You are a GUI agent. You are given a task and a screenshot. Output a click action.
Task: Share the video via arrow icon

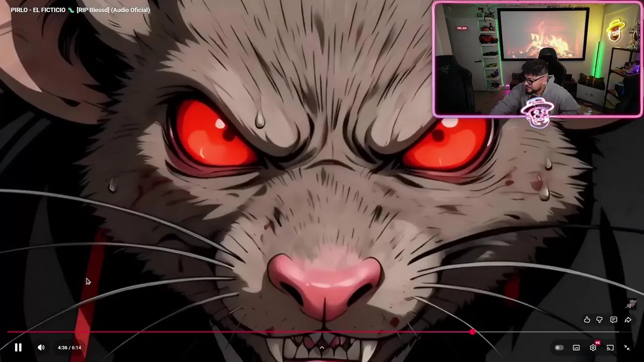(x=628, y=320)
